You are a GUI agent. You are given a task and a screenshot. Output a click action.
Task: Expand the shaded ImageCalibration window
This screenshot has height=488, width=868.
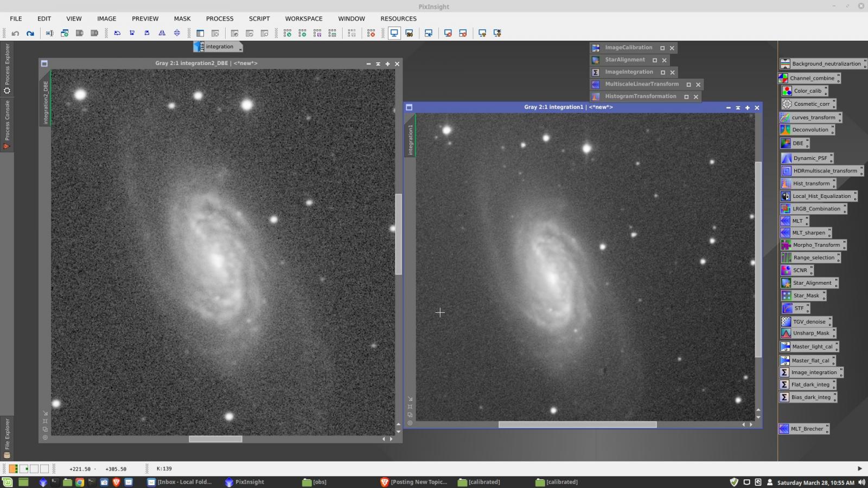pyautogui.click(x=662, y=48)
